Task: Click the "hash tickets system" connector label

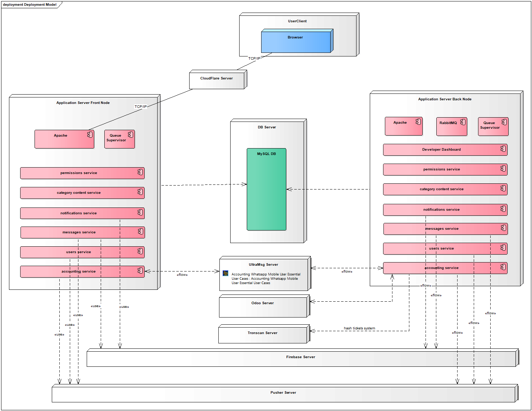Action: pyautogui.click(x=359, y=328)
